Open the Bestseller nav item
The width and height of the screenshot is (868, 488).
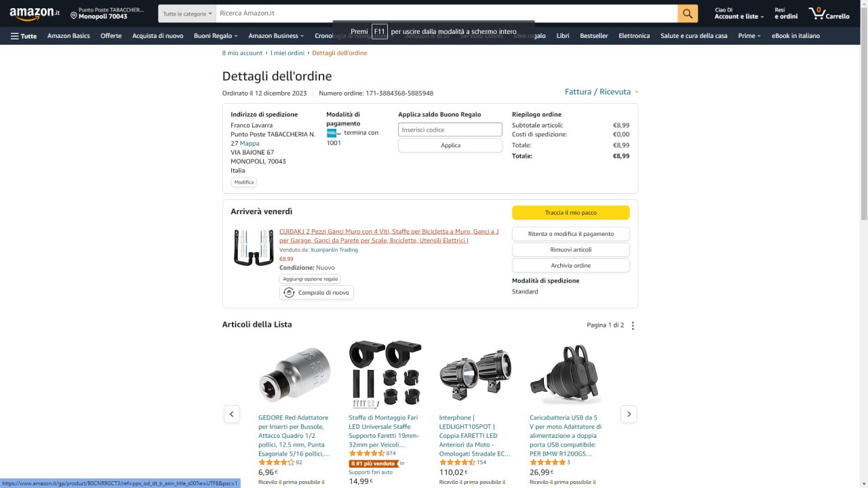593,36
